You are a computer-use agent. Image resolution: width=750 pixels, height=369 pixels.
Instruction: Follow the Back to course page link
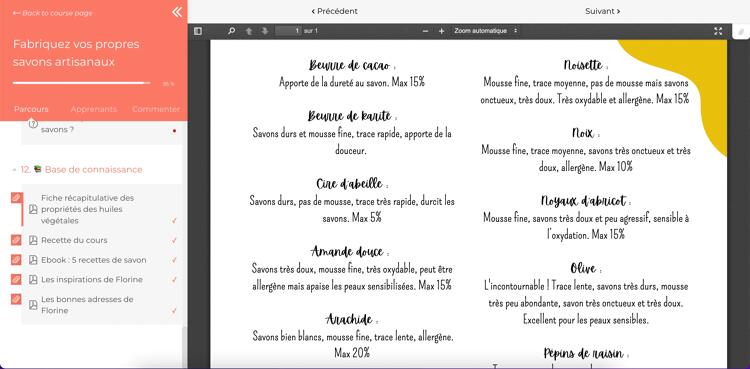53,13
